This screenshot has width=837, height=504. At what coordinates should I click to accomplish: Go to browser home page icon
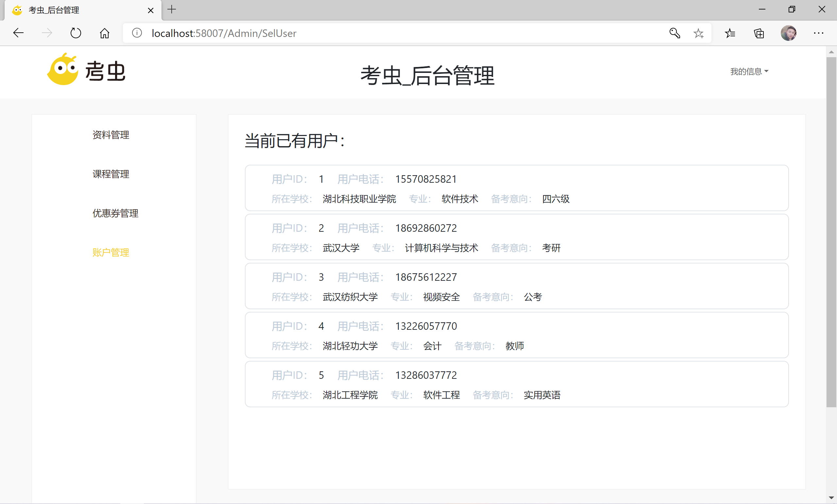point(104,33)
